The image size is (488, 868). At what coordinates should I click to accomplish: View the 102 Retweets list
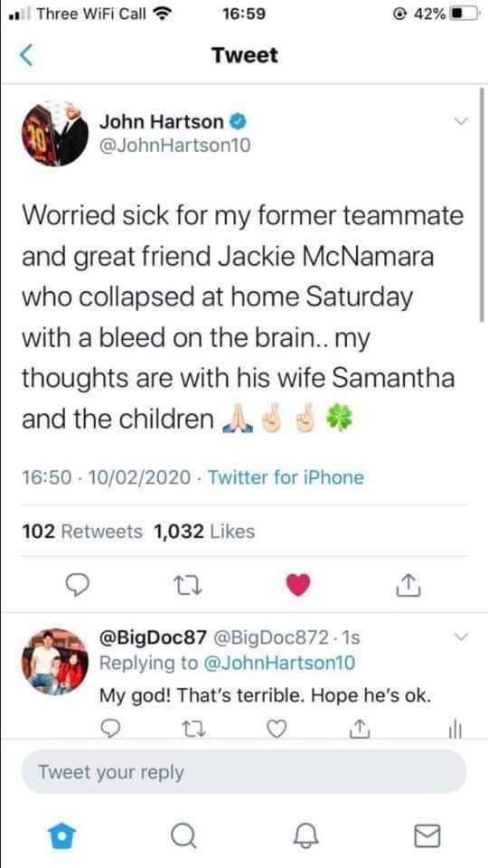[x=82, y=532]
